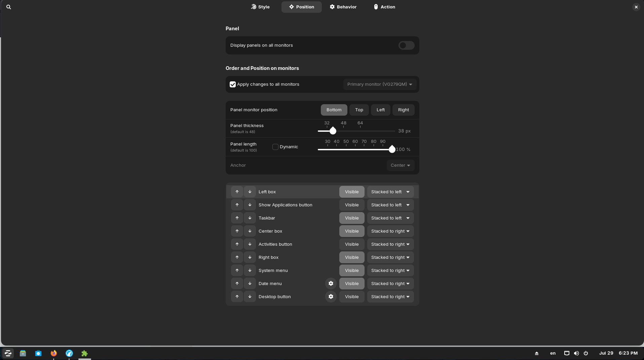Open Right box stacking dropdown
The height and width of the screenshot is (360, 644).
tap(390, 257)
